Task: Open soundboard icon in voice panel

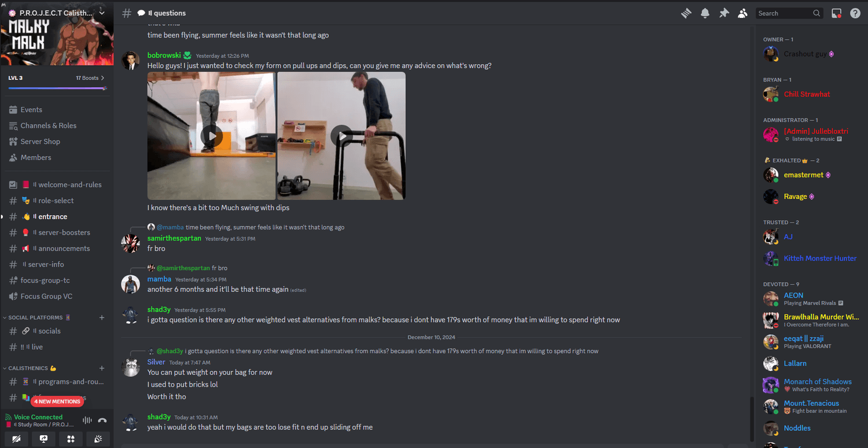Action: pos(98,439)
